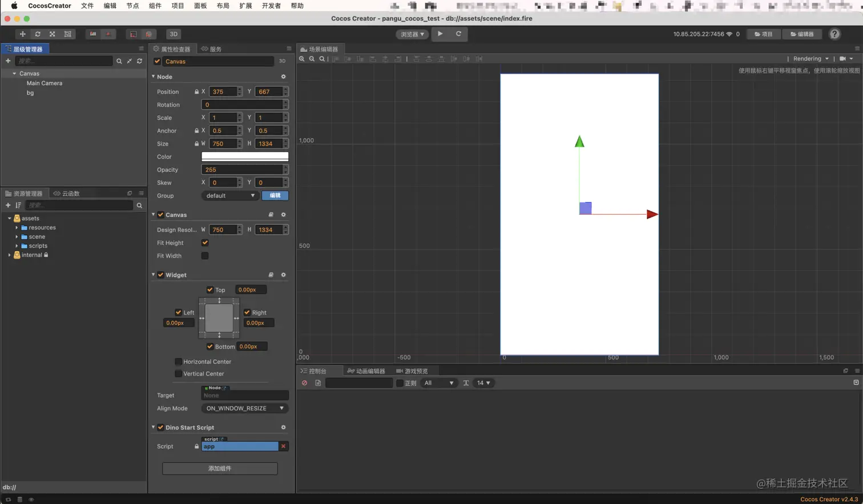The width and height of the screenshot is (863, 504).
Task: Click the blue 编辑 group button
Action: click(x=275, y=196)
